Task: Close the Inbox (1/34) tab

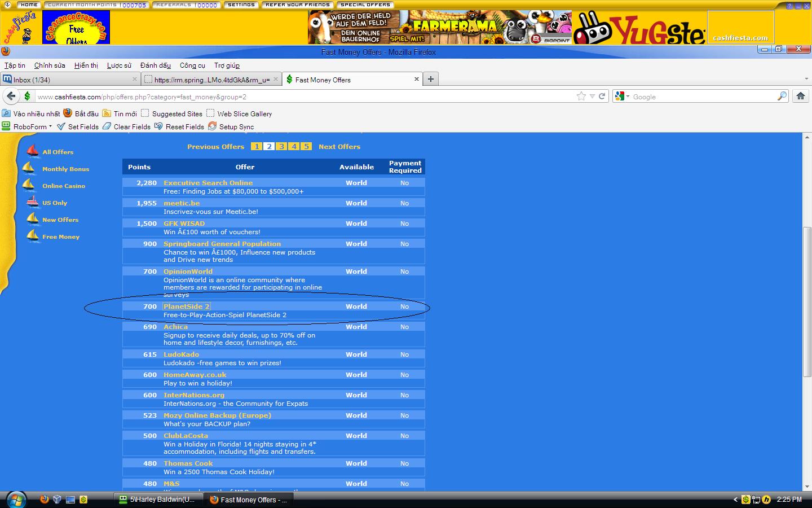Action: click(135, 79)
